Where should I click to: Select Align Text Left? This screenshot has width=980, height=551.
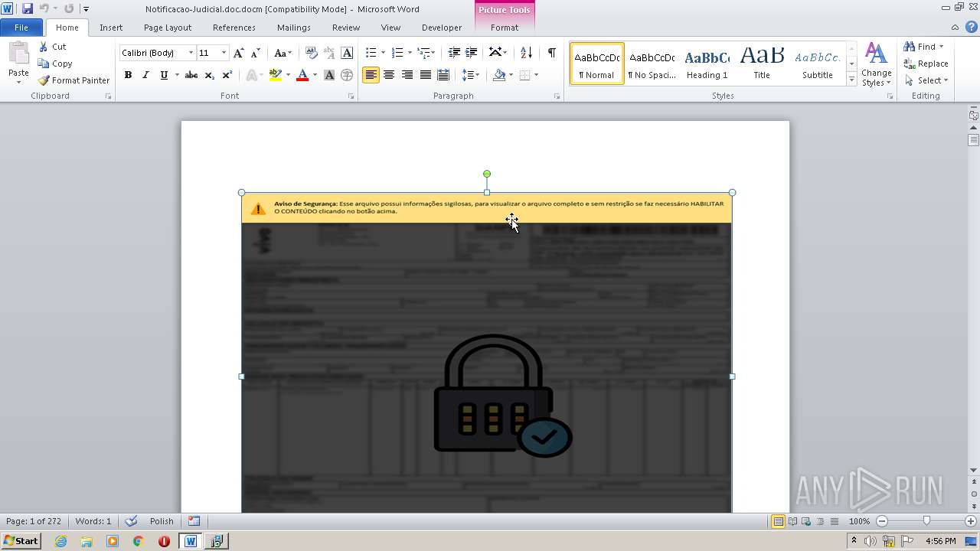tap(371, 75)
